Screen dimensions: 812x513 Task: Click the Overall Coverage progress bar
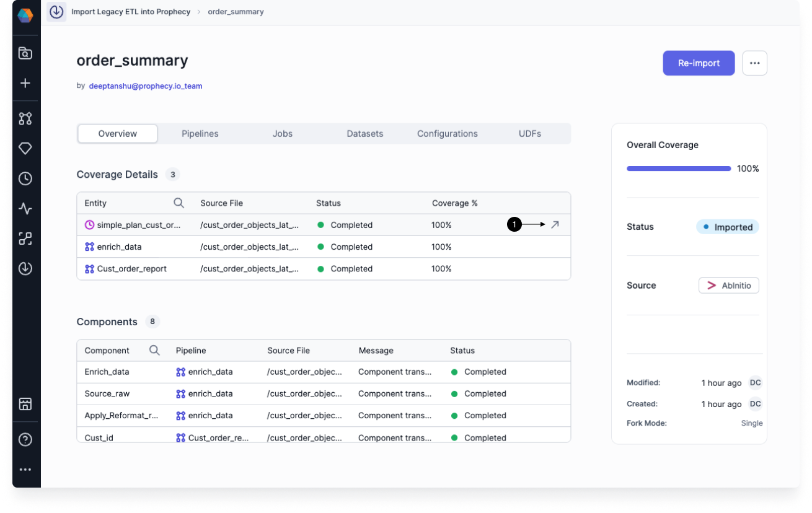(x=679, y=169)
